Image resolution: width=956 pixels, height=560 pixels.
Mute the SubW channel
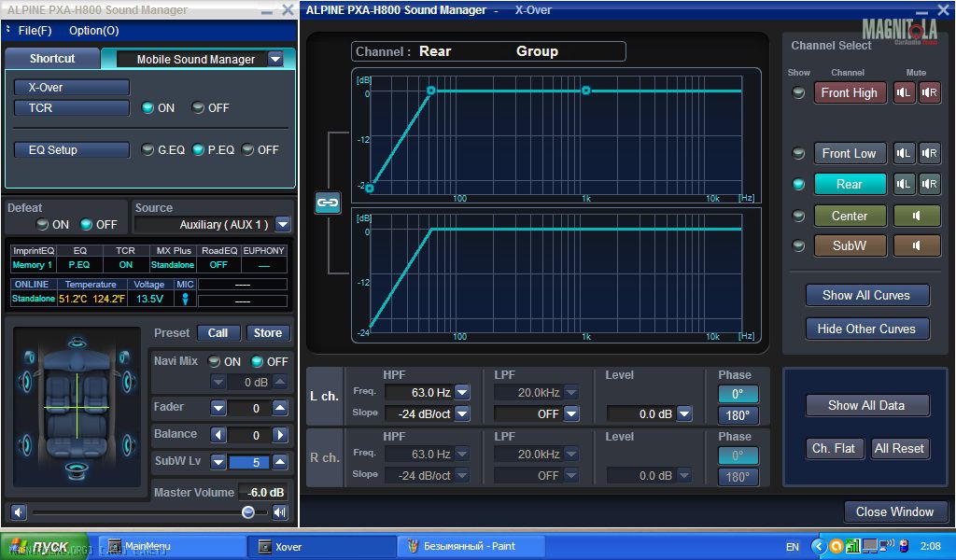917,245
